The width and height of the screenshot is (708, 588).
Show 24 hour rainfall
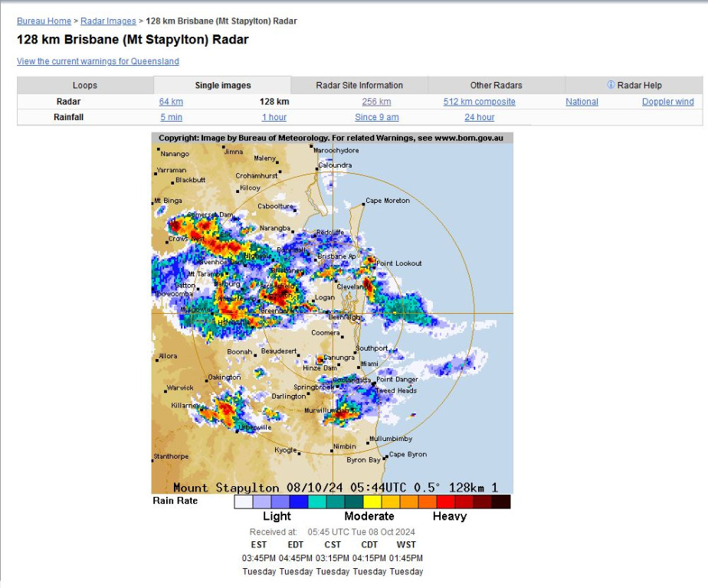(x=479, y=117)
